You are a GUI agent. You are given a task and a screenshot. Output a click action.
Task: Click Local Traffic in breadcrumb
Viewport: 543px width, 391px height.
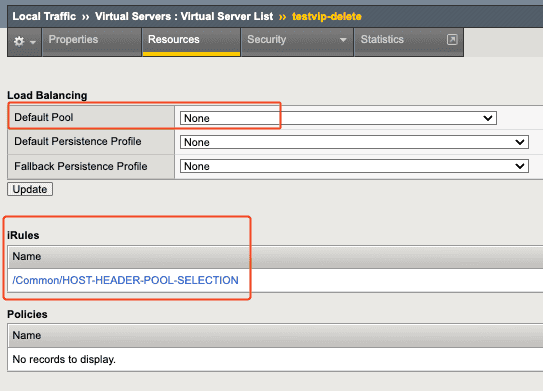44,16
